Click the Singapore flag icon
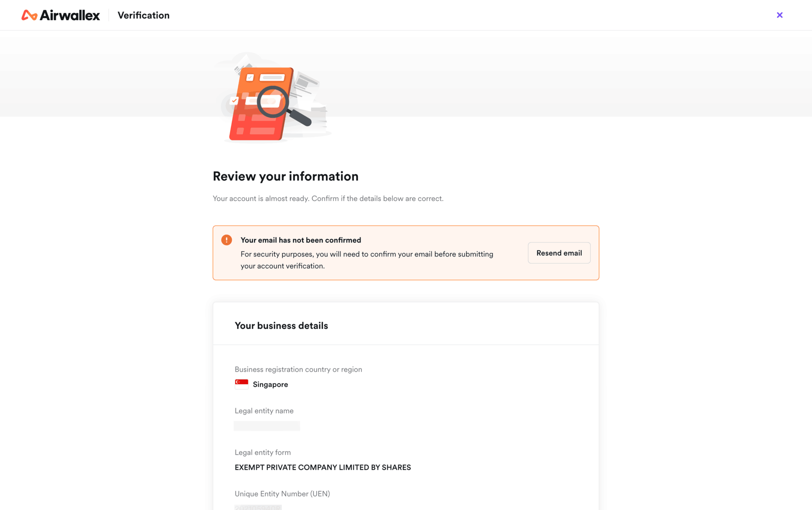Viewport: 812px width, 510px height. tap(241, 384)
